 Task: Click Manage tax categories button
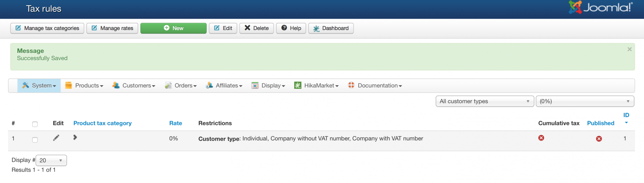47,28
